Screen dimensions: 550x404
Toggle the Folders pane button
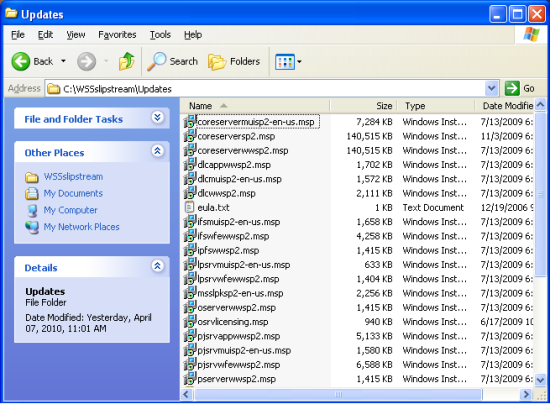tap(234, 62)
